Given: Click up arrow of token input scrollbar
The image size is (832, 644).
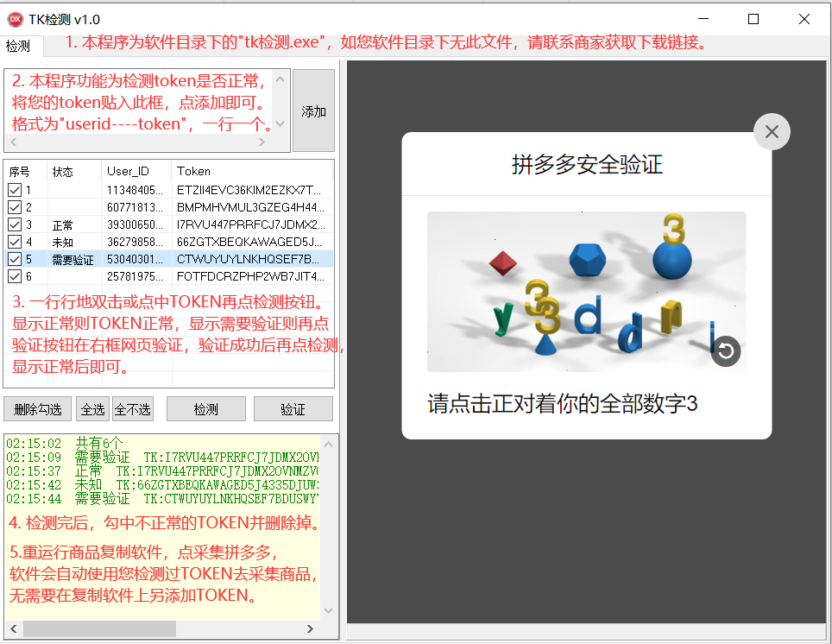Looking at the screenshot, I should coord(280,79).
